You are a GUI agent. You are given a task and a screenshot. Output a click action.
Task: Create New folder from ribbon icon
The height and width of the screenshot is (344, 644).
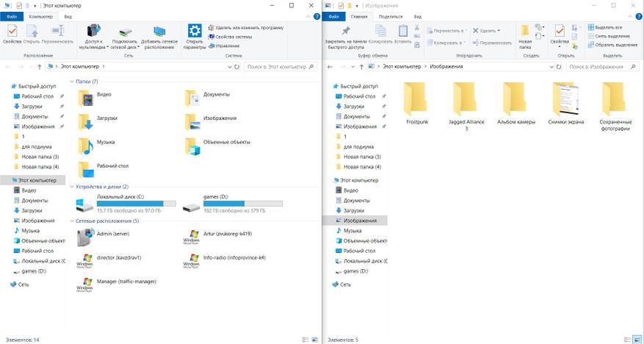click(x=525, y=31)
